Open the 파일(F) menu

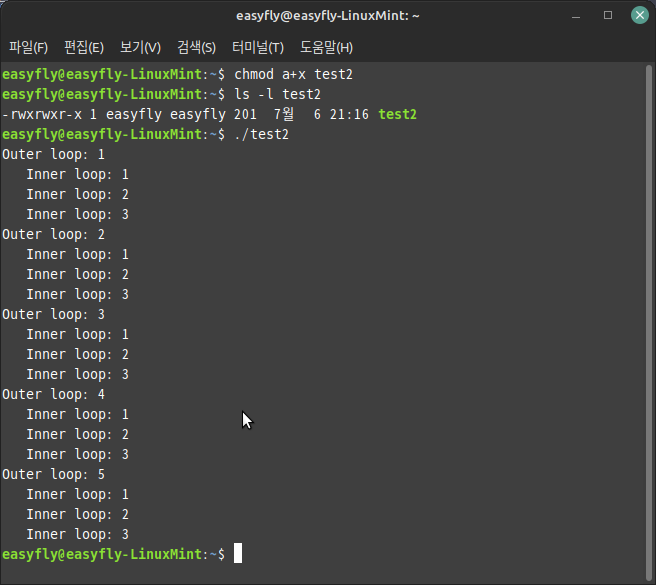point(28,47)
